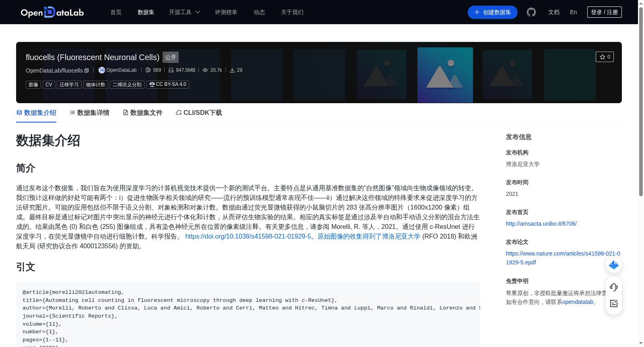Open the blue bird floating assistant icon
Screen dimensions: 644x347
point(614,265)
